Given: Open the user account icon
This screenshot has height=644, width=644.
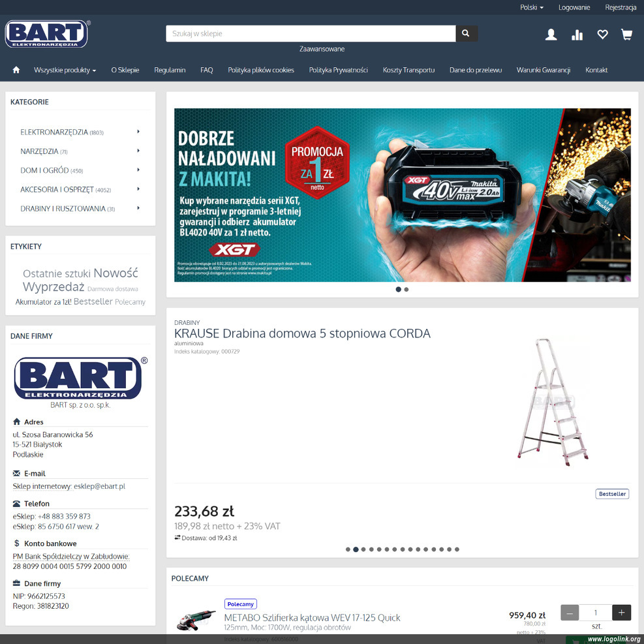Looking at the screenshot, I should tap(551, 35).
